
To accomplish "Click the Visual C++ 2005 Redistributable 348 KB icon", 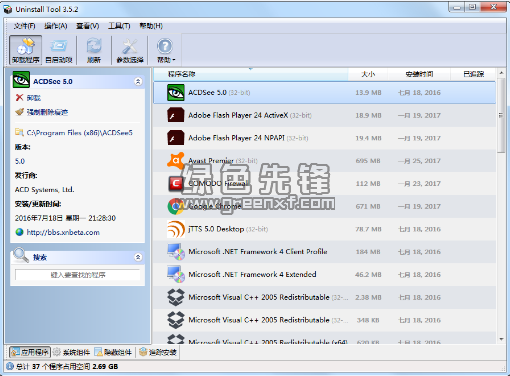I will pos(176,320).
